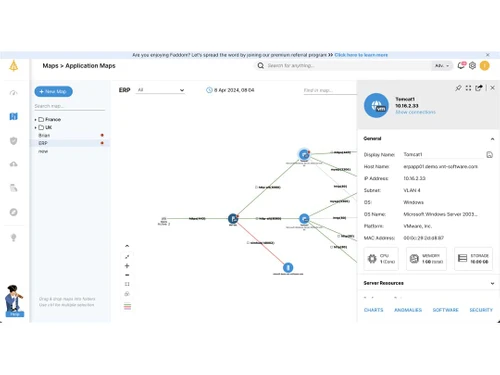Image resolution: width=500 pixels, height=375 pixels.
Task: Open the CPU resource card
Action: (x=381, y=259)
